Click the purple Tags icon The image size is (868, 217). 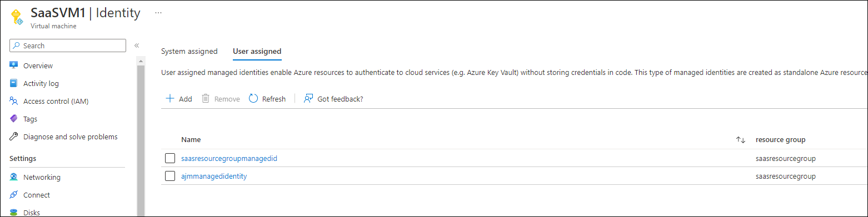click(14, 119)
